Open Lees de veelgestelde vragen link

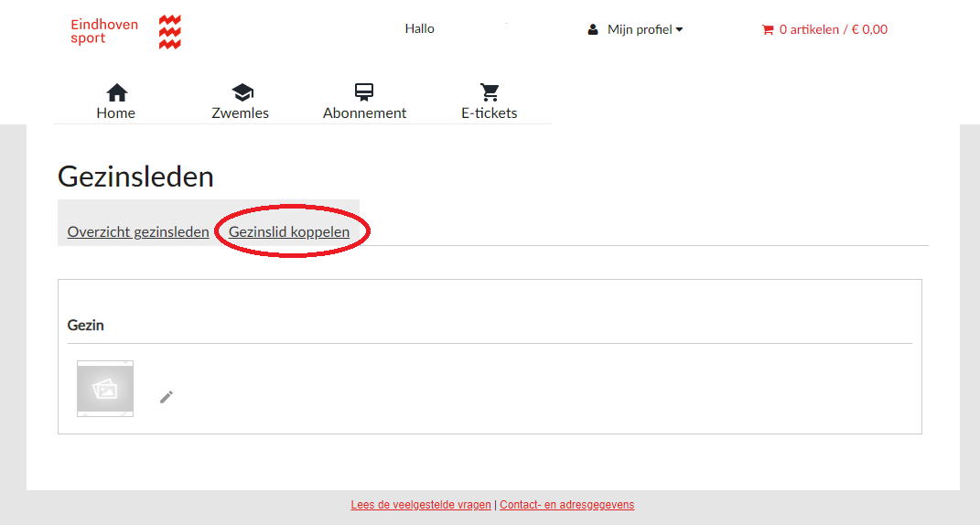(x=421, y=505)
